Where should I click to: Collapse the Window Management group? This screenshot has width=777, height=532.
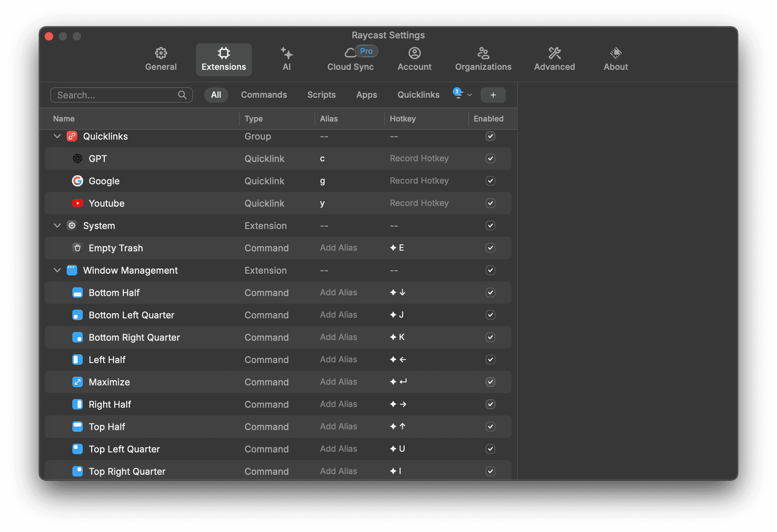click(x=57, y=270)
